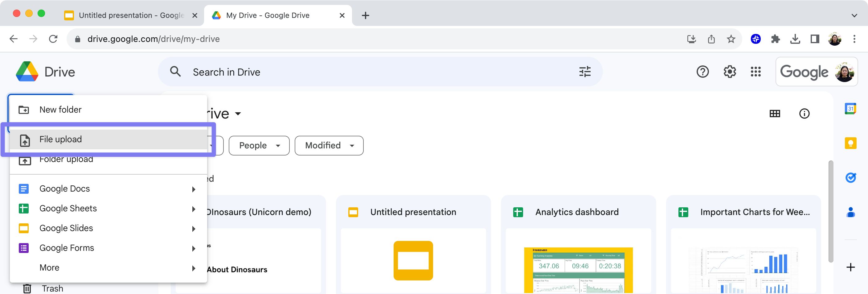Click the install app icon in address bar

[691, 39]
